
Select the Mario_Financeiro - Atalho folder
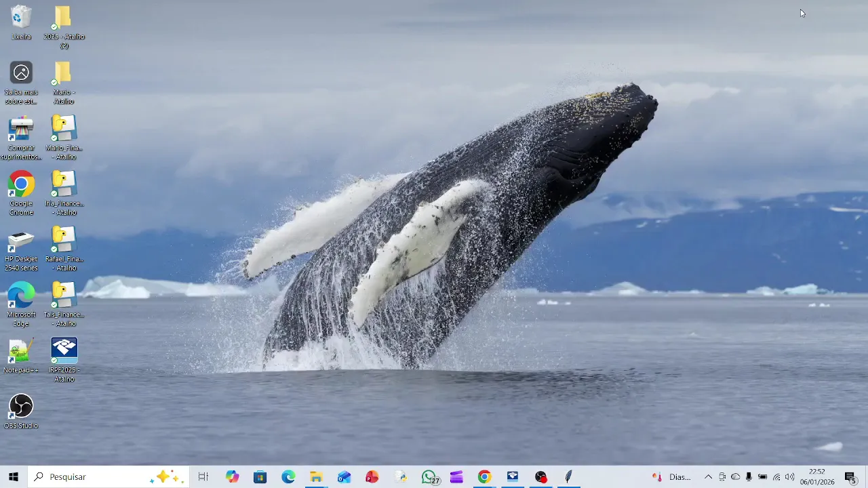[x=64, y=138]
